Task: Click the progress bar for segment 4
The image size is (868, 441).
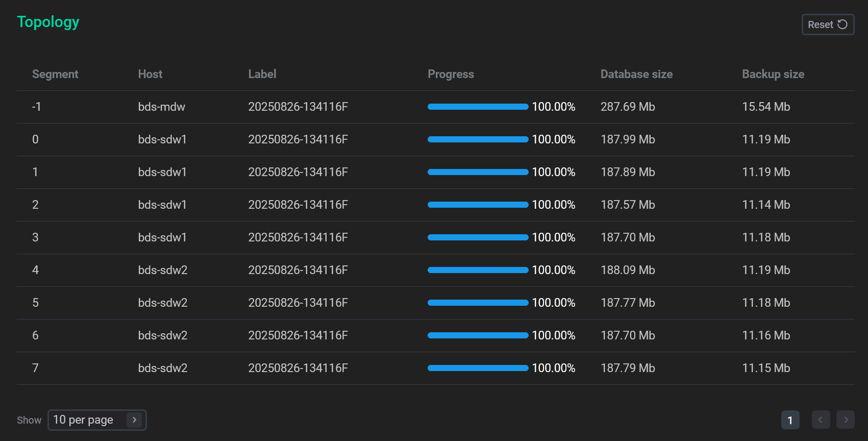Action: tap(478, 270)
